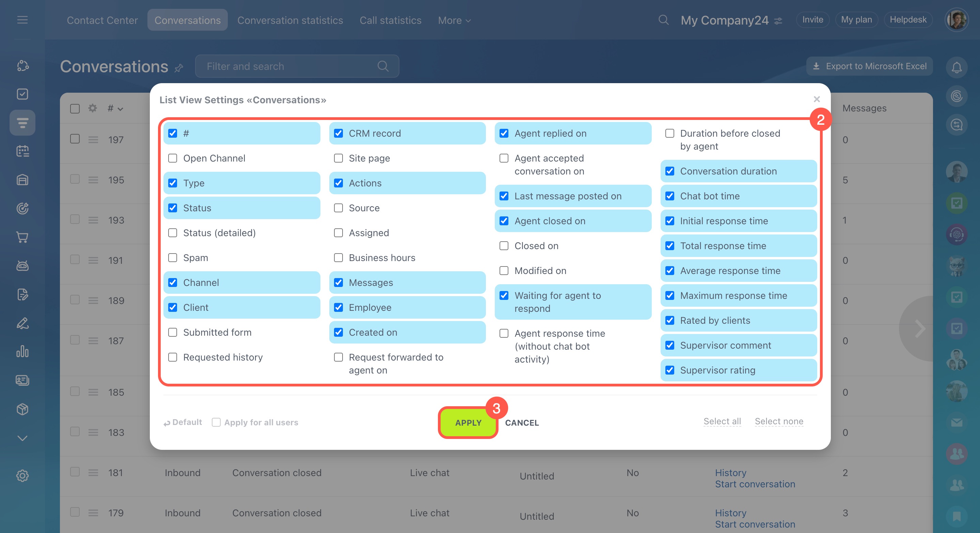Expand the collapsed left sidebar chevron
Viewport: 980px width, 533px height.
(22, 438)
